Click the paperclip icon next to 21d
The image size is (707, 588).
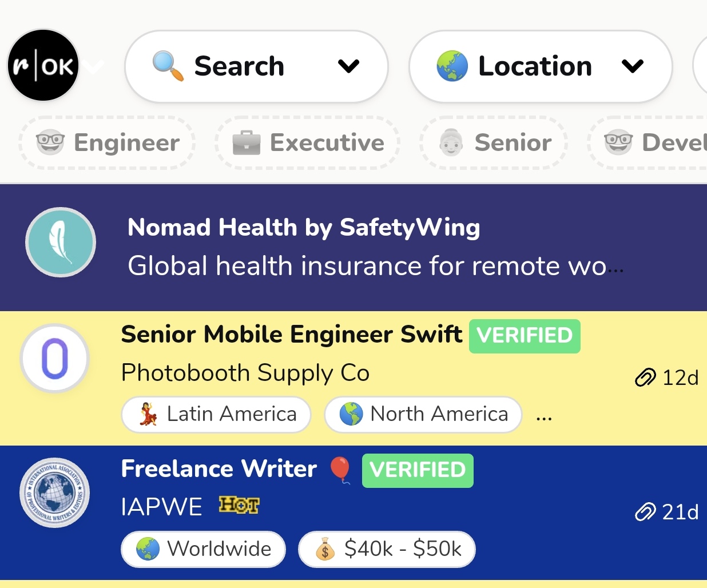[x=645, y=512]
